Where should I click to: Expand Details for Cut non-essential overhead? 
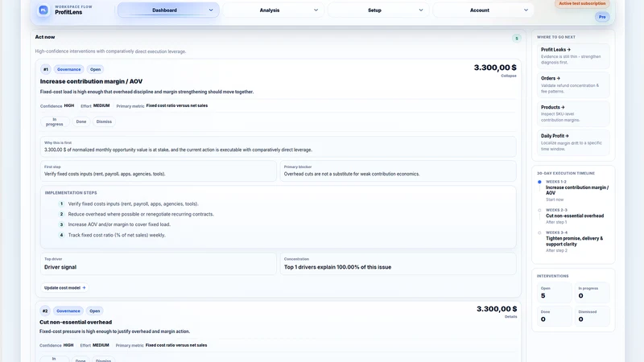tap(511, 317)
